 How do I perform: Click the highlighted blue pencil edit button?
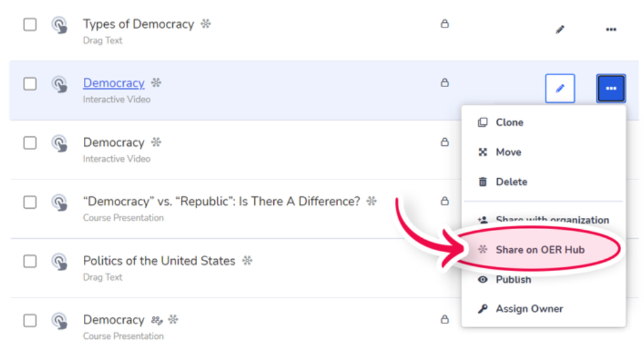tap(560, 88)
